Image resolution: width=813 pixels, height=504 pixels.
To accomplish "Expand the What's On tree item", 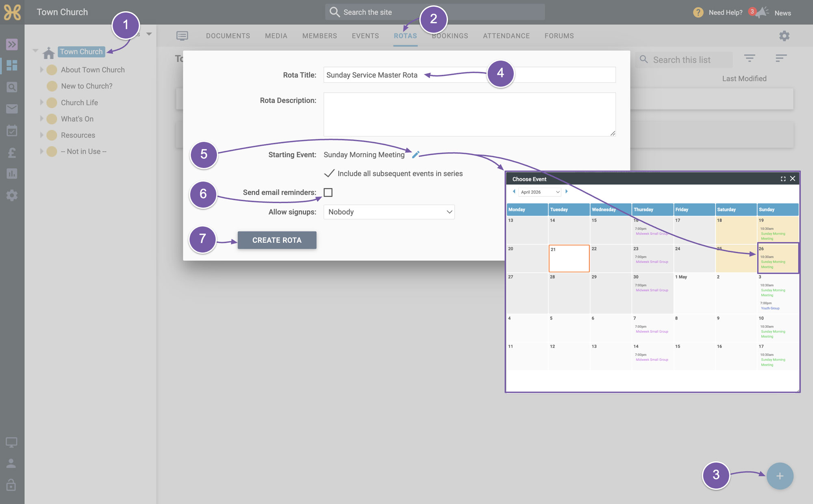I will [x=41, y=119].
